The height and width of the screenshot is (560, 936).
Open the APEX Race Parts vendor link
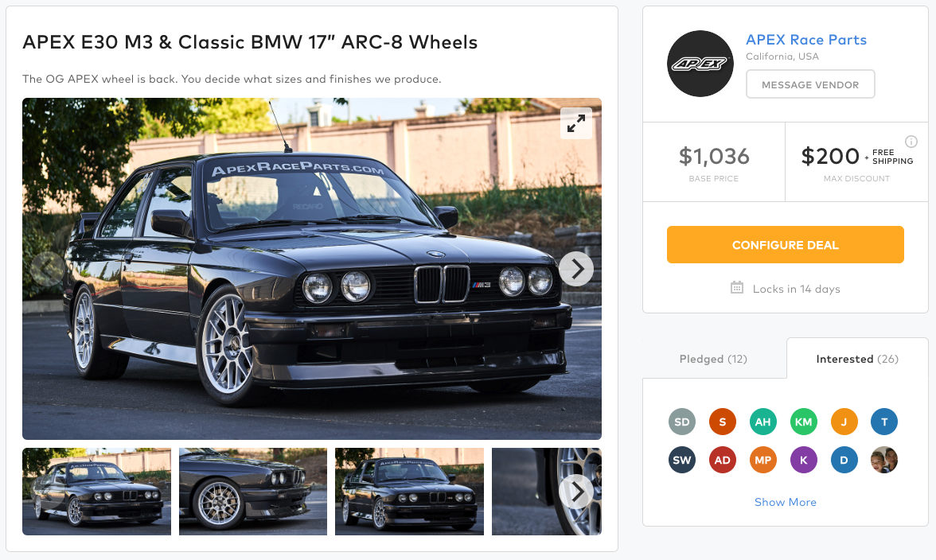click(x=806, y=40)
